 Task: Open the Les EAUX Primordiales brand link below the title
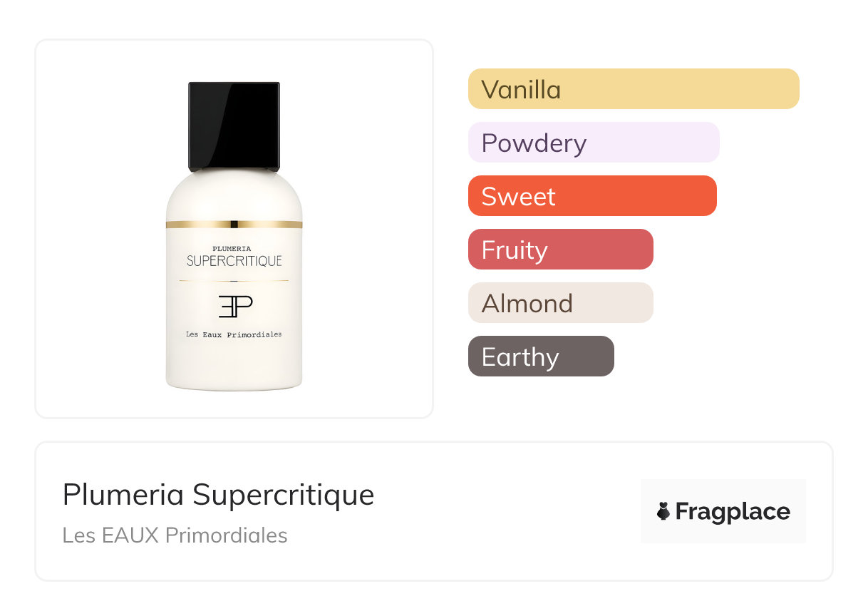point(175,535)
